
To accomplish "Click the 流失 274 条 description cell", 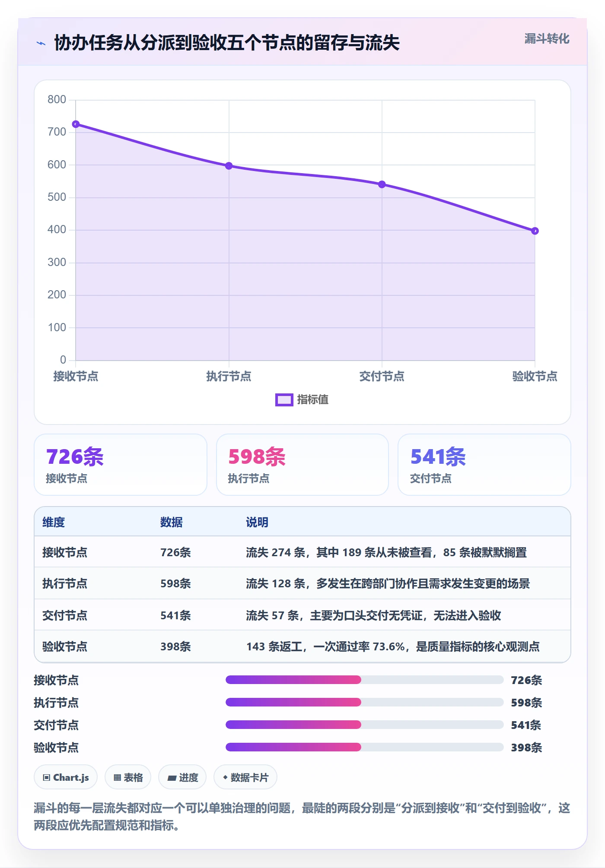I will 386,552.
